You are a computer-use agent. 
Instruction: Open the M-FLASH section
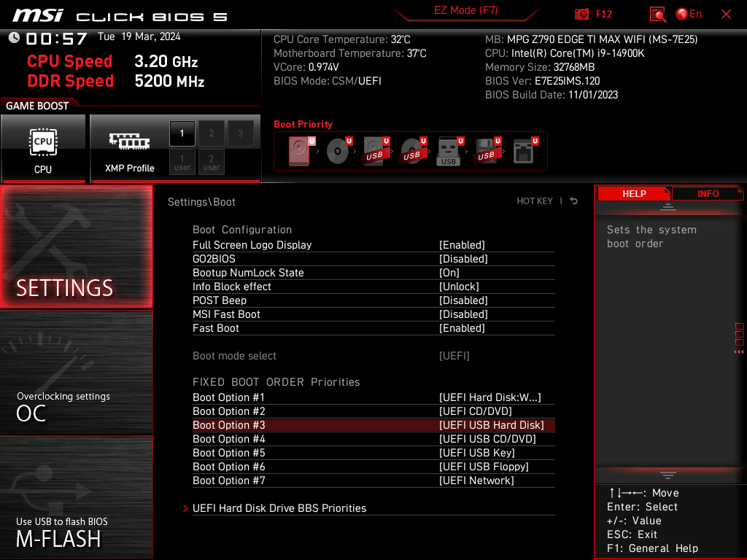76,497
